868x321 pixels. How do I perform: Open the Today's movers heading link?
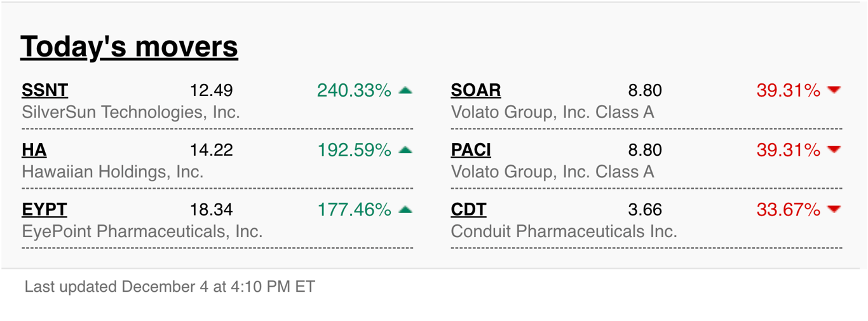coord(130,47)
